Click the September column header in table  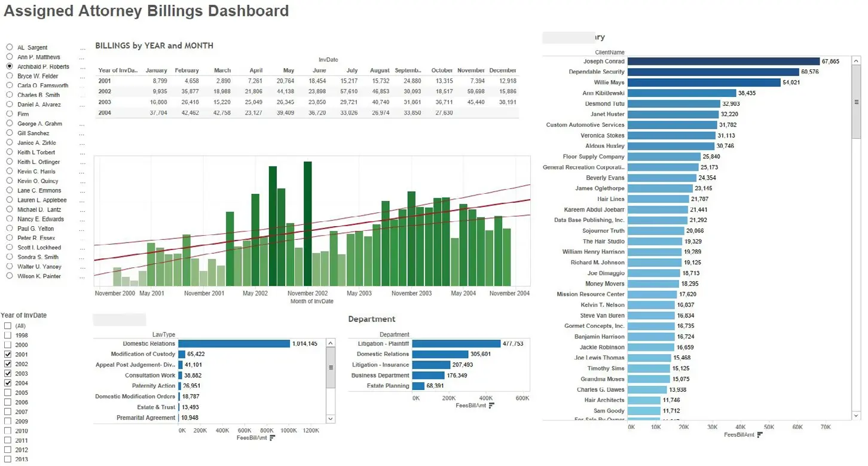[x=408, y=71]
